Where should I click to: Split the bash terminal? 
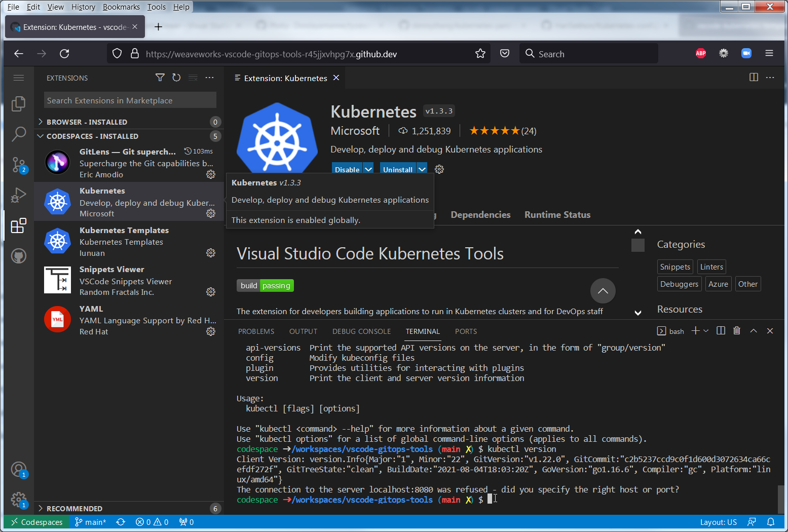pos(721,331)
